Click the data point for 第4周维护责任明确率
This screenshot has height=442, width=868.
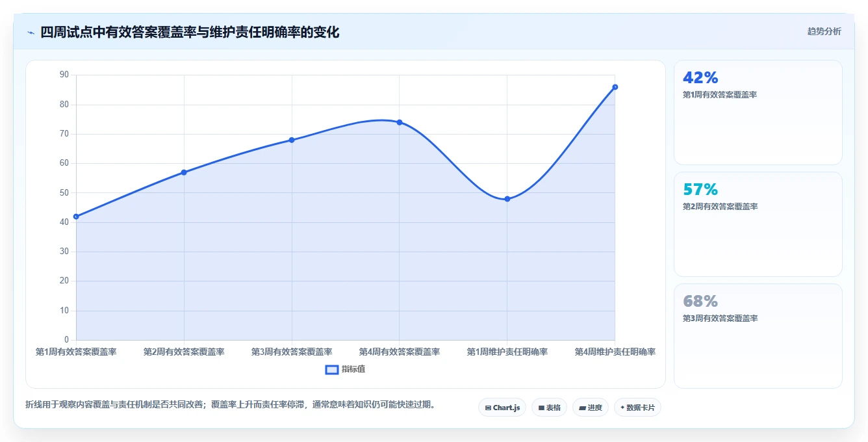pos(615,87)
